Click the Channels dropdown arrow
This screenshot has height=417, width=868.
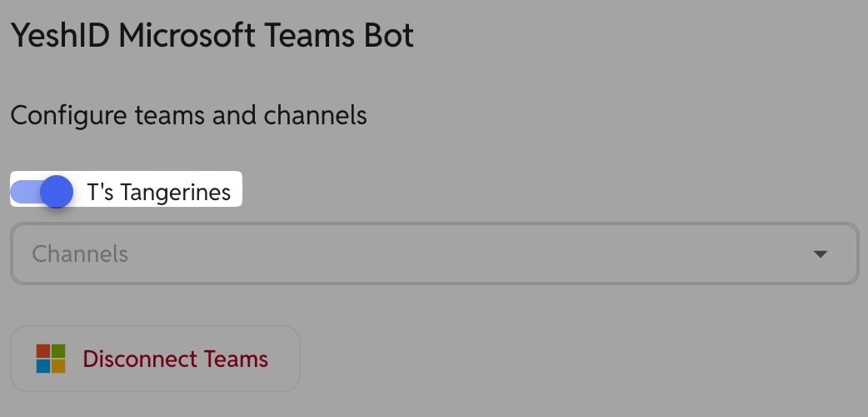coord(820,254)
